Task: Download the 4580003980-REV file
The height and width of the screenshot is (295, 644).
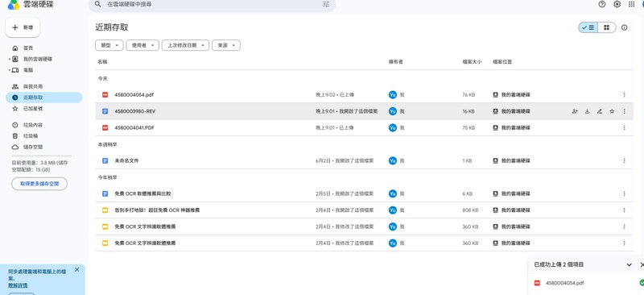Action: point(588,111)
